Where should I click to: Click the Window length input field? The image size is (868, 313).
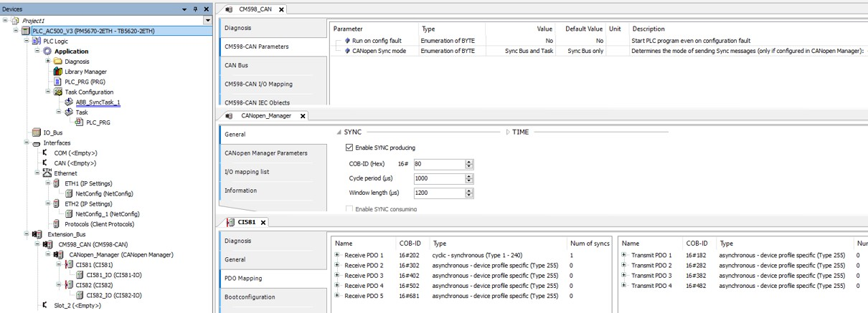pos(438,193)
